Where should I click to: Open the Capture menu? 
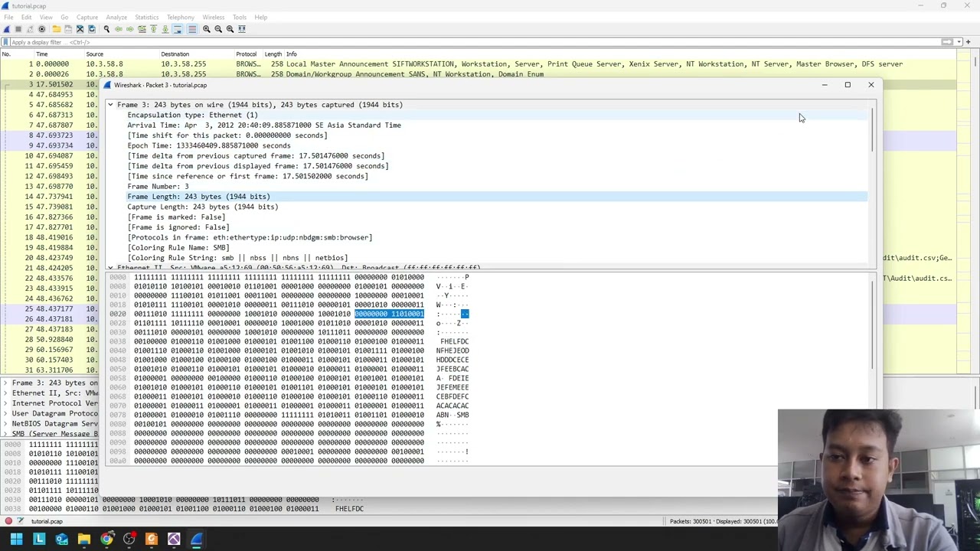(87, 17)
